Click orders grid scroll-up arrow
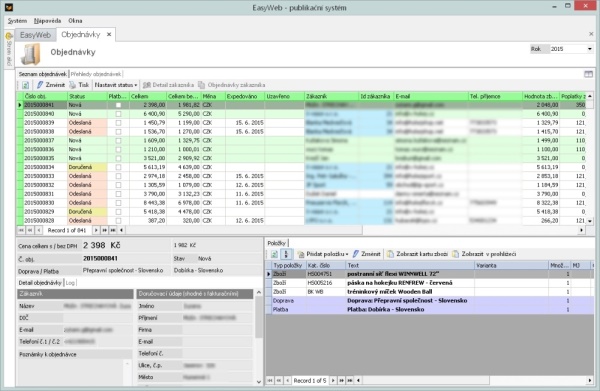Screen dimensions: 600x391 (590, 96)
